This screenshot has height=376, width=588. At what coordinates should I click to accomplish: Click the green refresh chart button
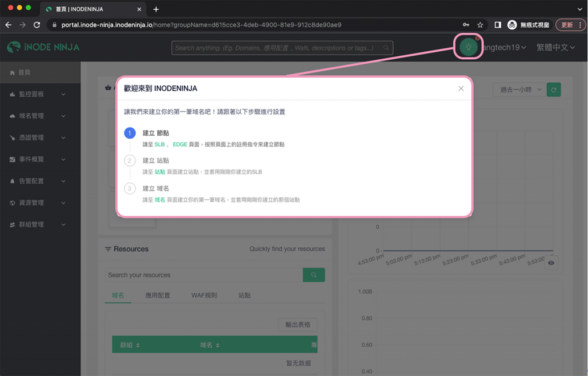click(x=554, y=90)
